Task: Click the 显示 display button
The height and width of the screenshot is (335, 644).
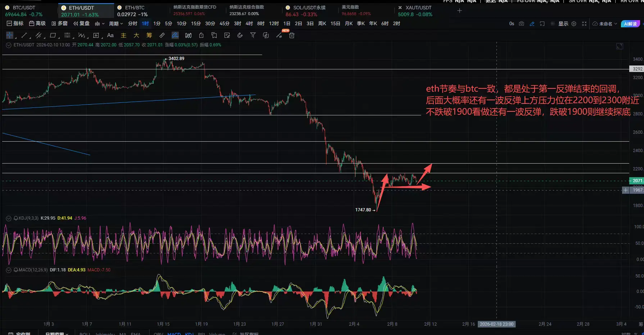Action: 563,24
